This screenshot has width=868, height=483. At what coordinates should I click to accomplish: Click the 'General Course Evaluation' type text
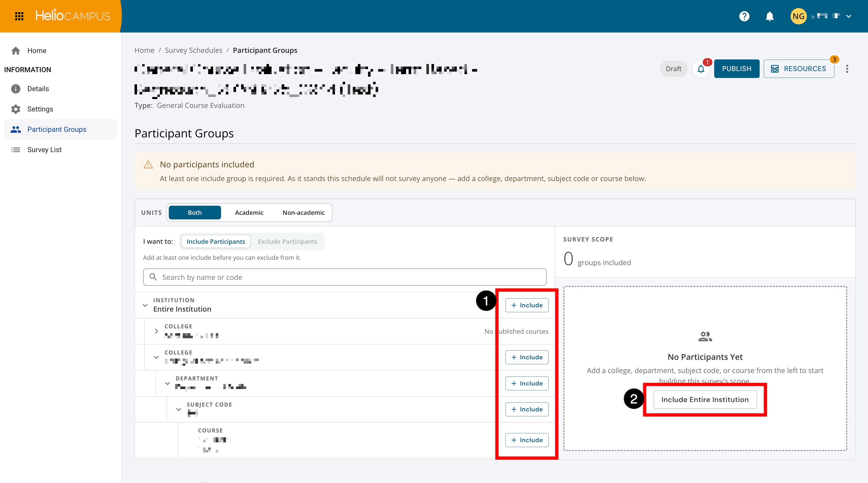point(201,105)
